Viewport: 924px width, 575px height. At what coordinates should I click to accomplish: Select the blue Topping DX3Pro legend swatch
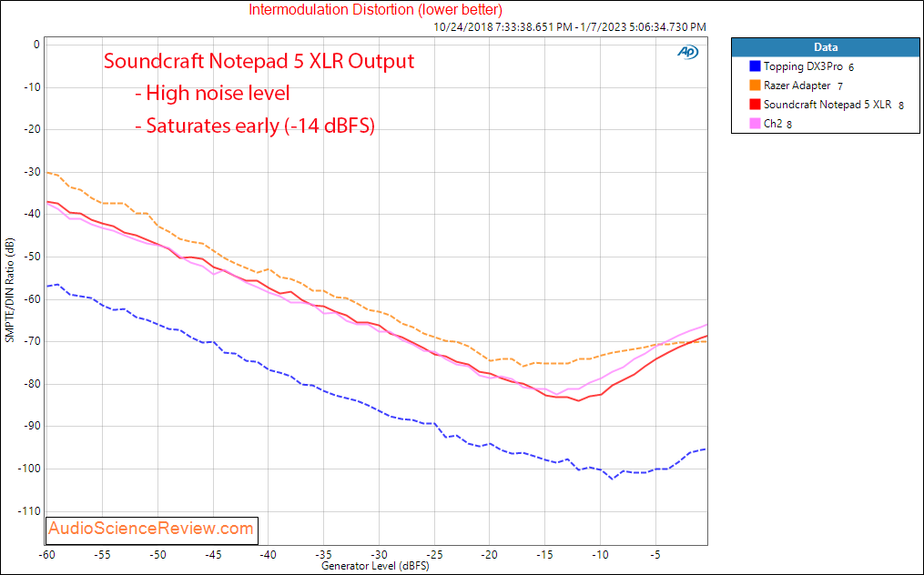(x=755, y=66)
